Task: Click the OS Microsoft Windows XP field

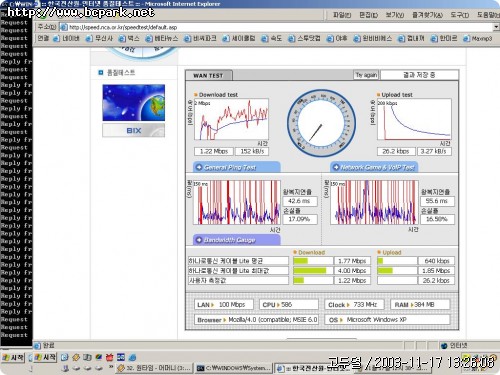Action: click(x=387, y=319)
